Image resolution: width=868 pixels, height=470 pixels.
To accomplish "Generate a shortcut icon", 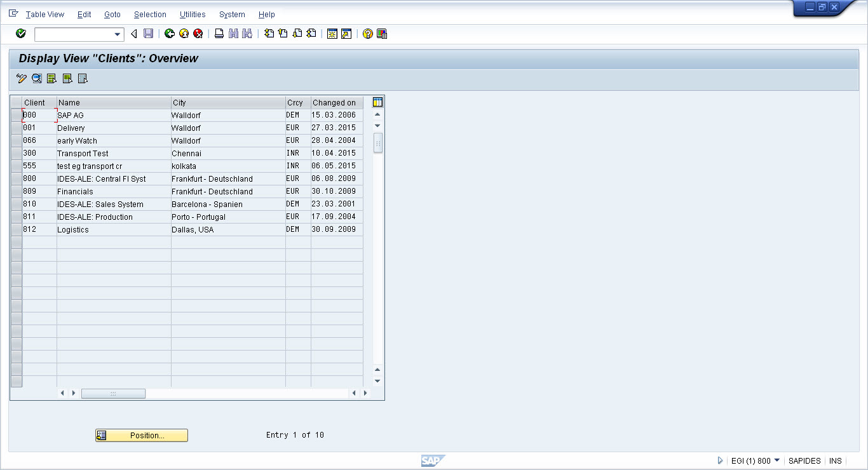I will [346, 34].
